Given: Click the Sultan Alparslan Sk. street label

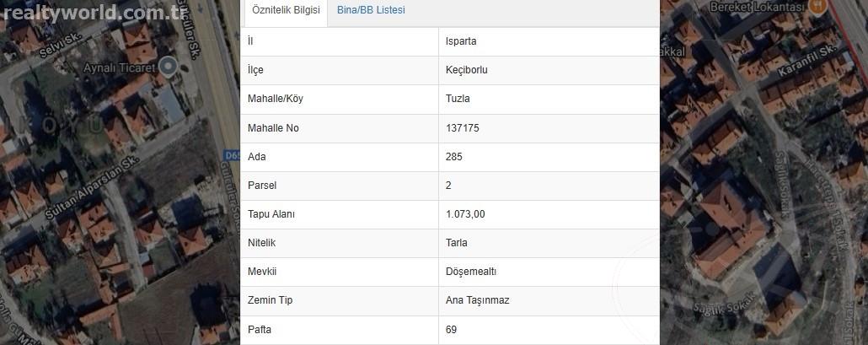Looking at the screenshot, I should pos(91,187).
